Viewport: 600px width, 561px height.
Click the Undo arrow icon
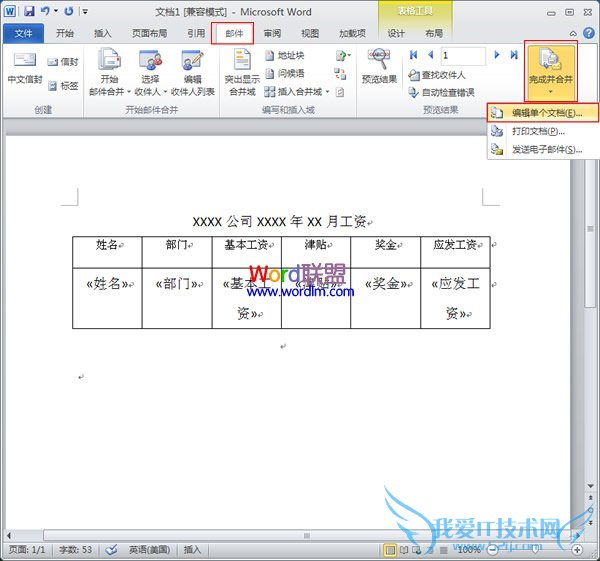[45, 11]
